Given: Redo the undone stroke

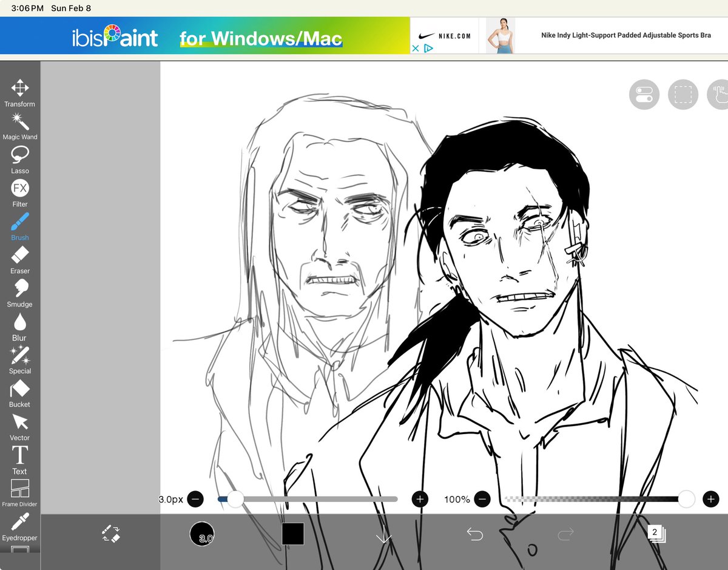Looking at the screenshot, I should coord(565,534).
